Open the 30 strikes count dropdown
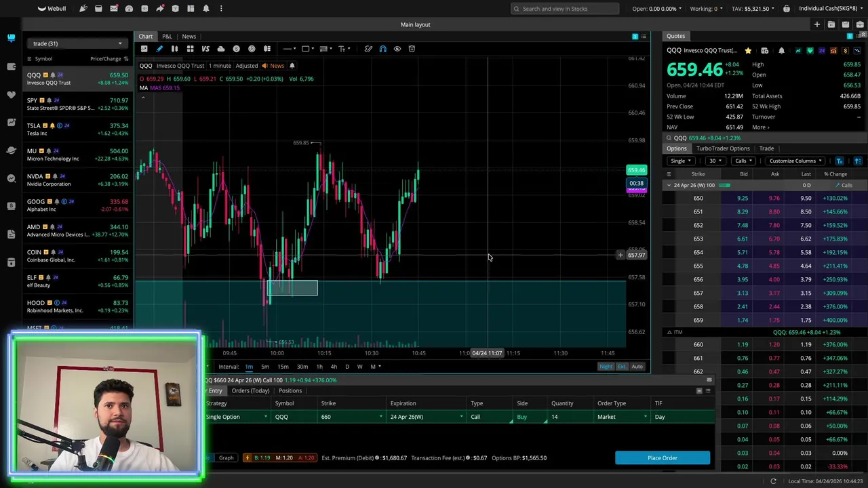This screenshot has height=488, width=868. click(x=715, y=161)
